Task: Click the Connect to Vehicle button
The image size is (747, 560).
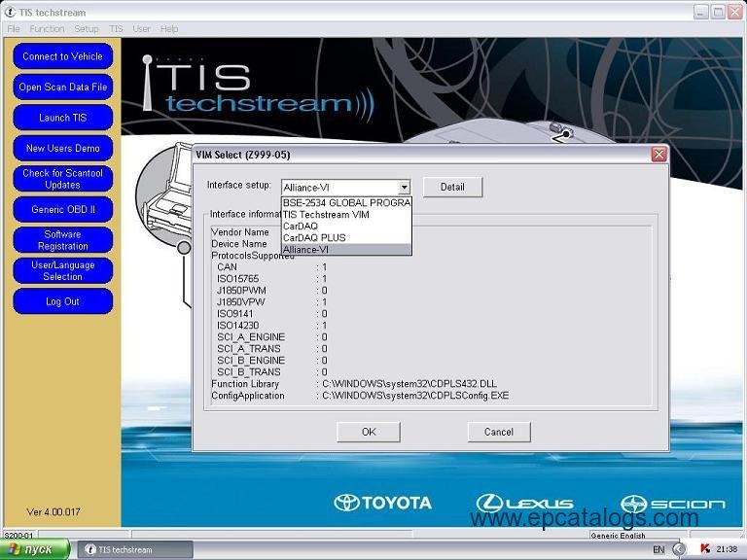Action: tap(62, 56)
